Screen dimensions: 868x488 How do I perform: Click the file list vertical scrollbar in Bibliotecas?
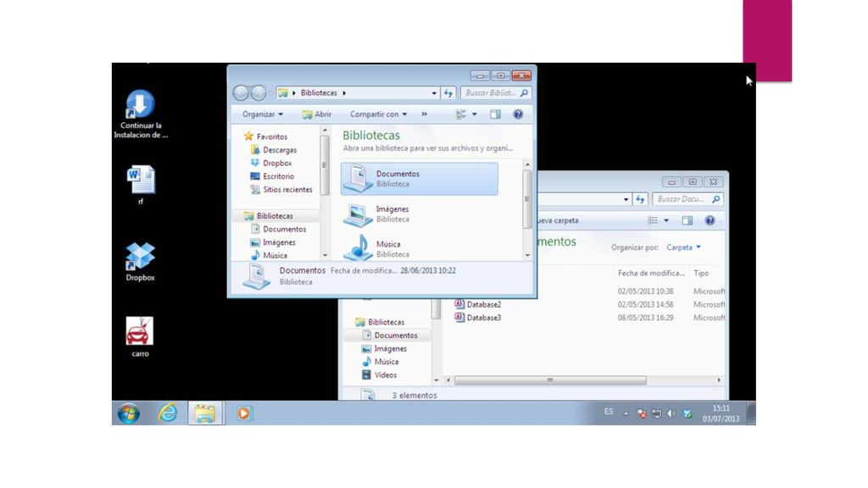pyautogui.click(x=527, y=199)
